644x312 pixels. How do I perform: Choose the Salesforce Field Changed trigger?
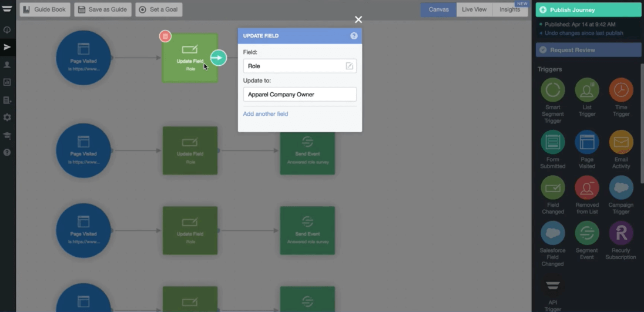[552, 233]
